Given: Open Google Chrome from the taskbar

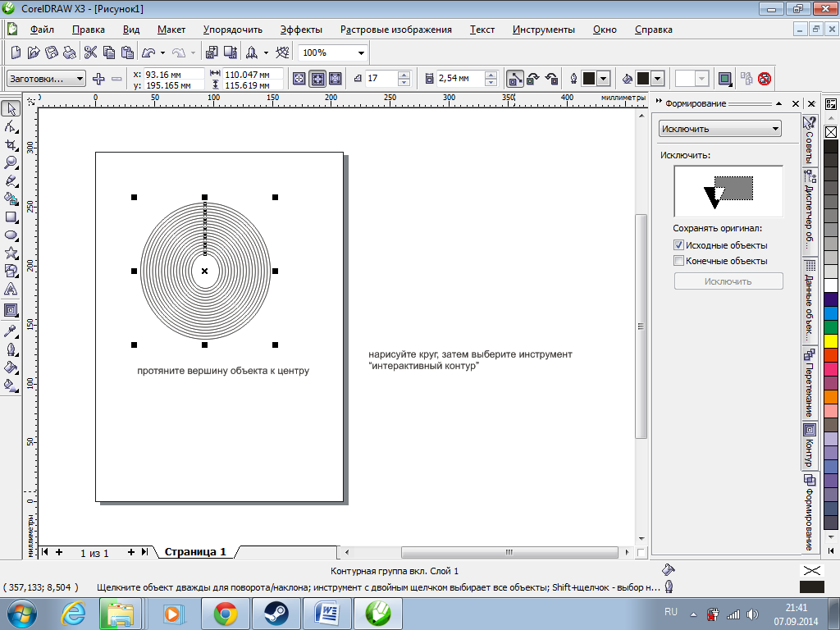Looking at the screenshot, I should [226, 613].
